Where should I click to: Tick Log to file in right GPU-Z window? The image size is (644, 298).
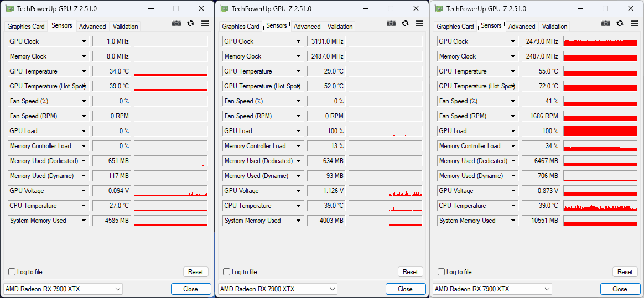click(442, 272)
